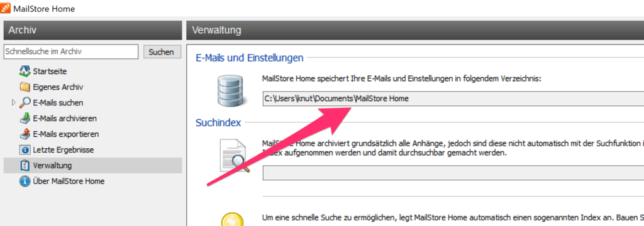Click the E-Mails suchen magnifier icon

click(x=25, y=102)
